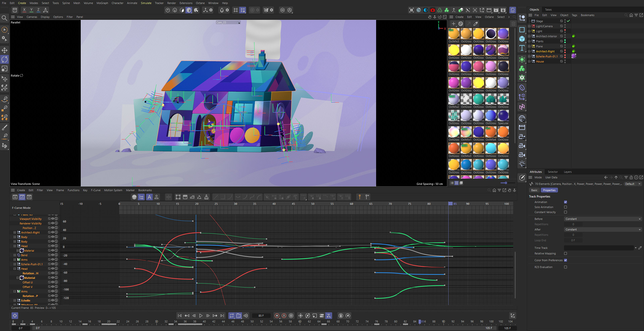Click the search magnifier icon at top left

click(x=4, y=18)
